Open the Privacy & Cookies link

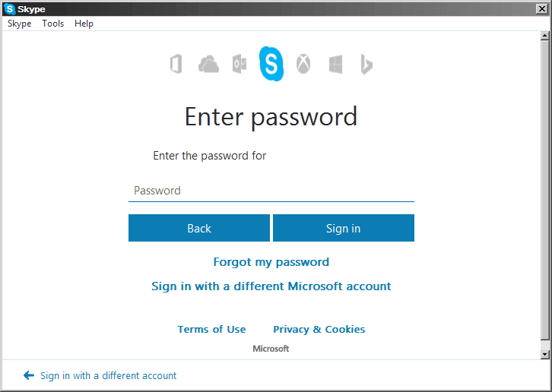tap(319, 330)
